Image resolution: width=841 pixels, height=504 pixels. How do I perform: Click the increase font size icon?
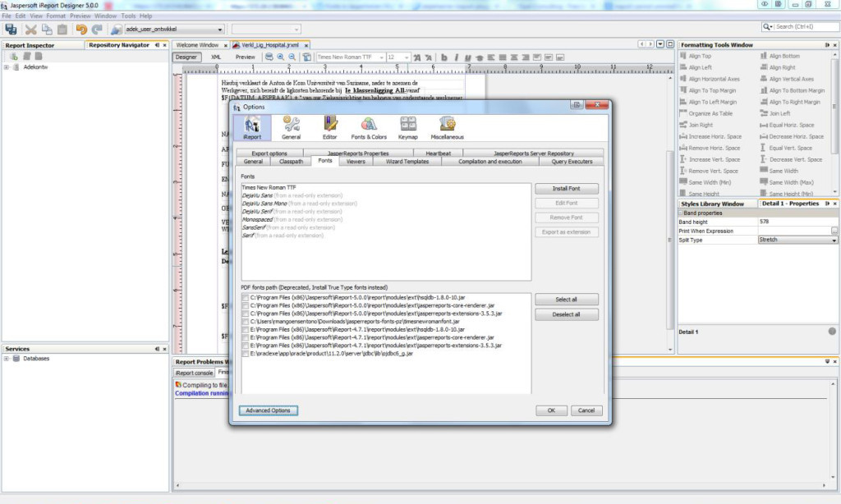coord(416,57)
